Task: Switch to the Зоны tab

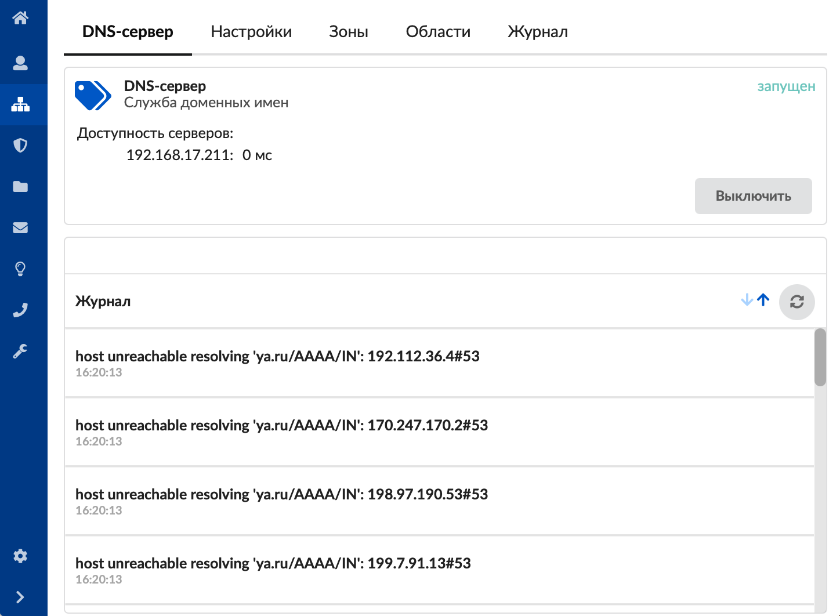Action: 349,32
